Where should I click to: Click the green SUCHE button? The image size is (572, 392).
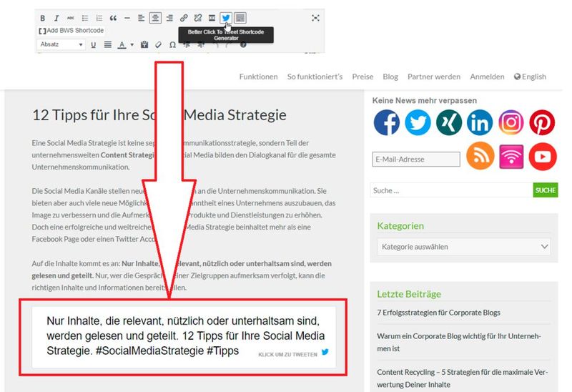pyautogui.click(x=546, y=190)
